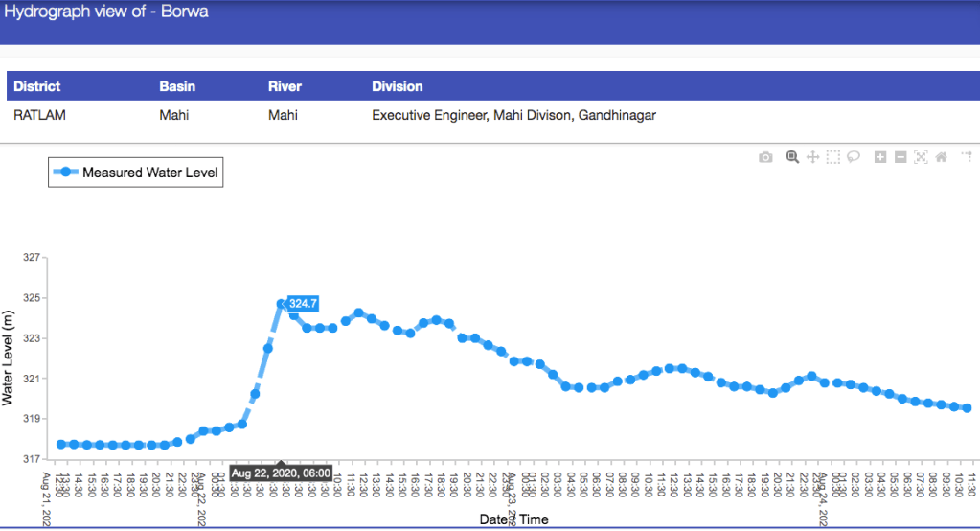The height and width of the screenshot is (531, 980).
Task: Choose the Lasso Select tool
Action: (854, 157)
